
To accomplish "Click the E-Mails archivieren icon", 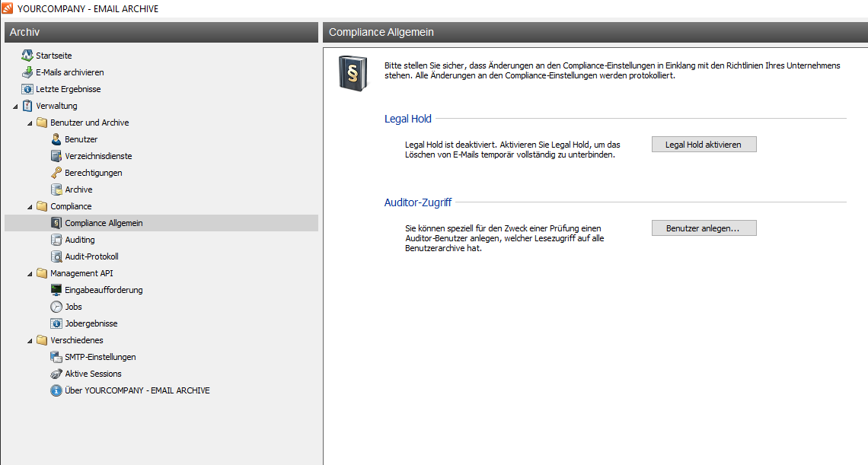I will coord(27,72).
